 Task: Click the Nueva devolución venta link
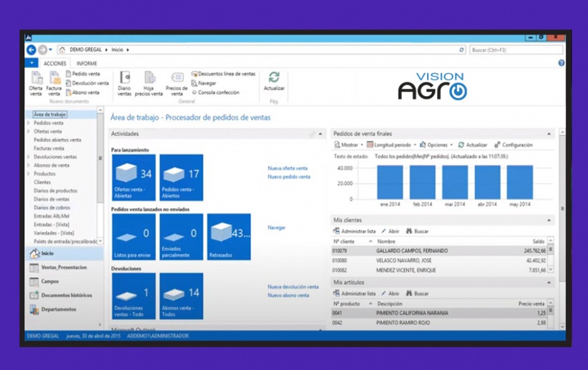[x=293, y=287]
